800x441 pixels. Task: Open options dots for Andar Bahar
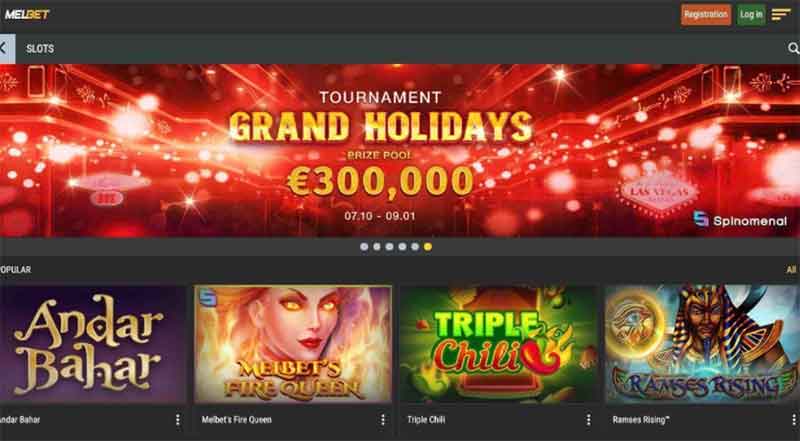click(x=178, y=420)
